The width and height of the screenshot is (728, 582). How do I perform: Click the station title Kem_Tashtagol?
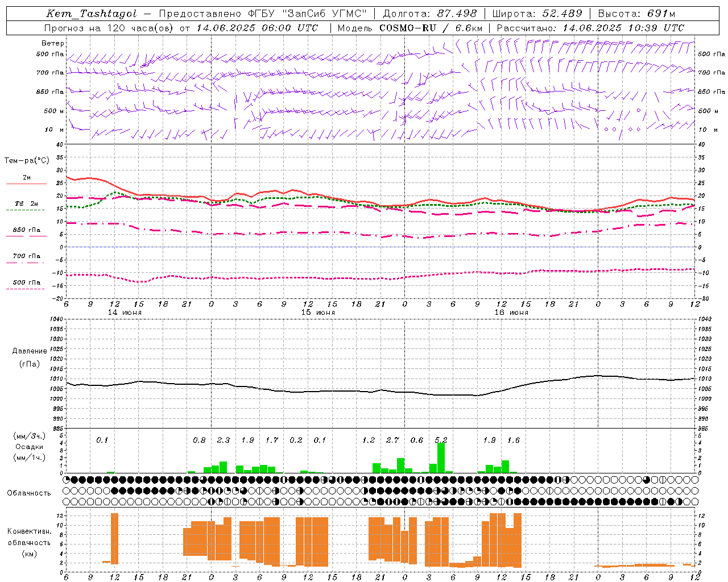(x=91, y=14)
